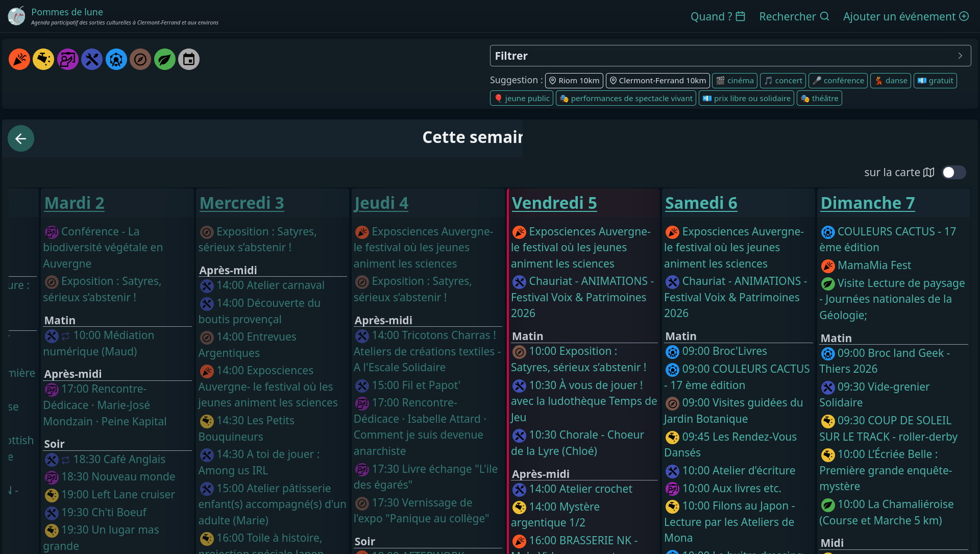Filter by the théâtre tag
Screen dimensions: 980x554
[819, 99]
